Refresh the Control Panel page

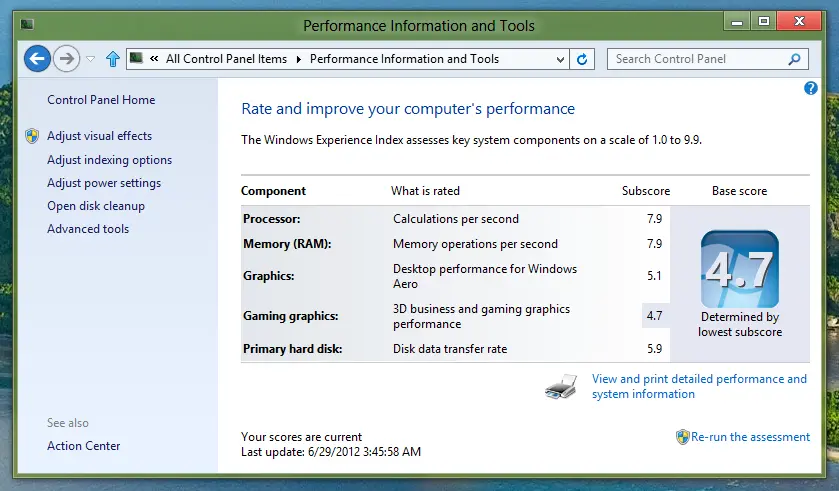pos(582,59)
